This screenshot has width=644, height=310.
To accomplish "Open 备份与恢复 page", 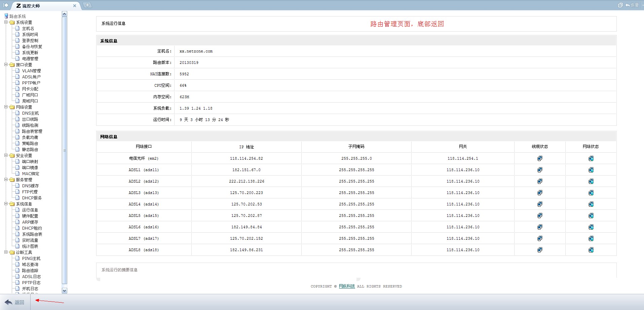I will pyautogui.click(x=32, y=47).
